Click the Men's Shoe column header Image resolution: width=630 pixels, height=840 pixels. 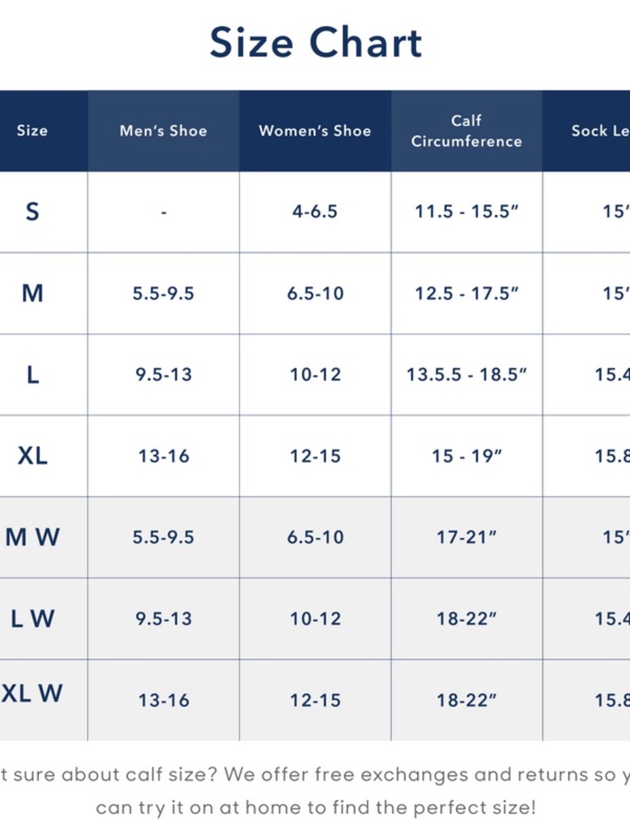pyautogui.click(x=163, y=130)
